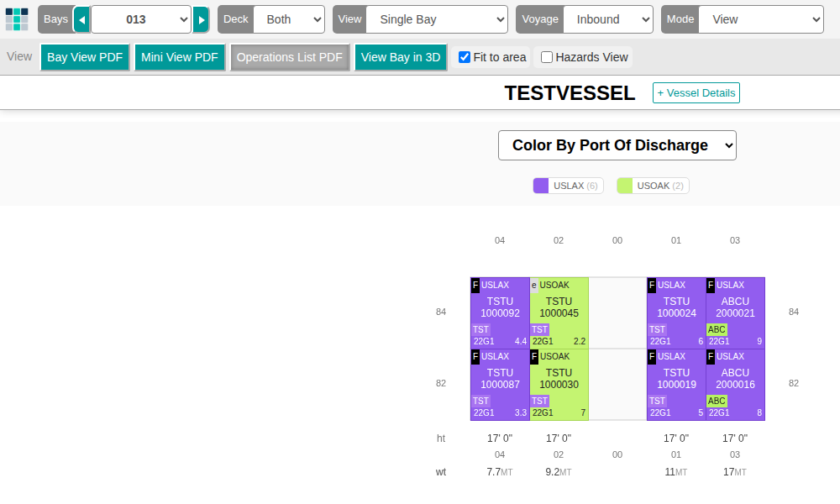The image size is (840, 504).
Task: Click the TST tag on container TSTU 1000030
Action: [x=539, y=401]
